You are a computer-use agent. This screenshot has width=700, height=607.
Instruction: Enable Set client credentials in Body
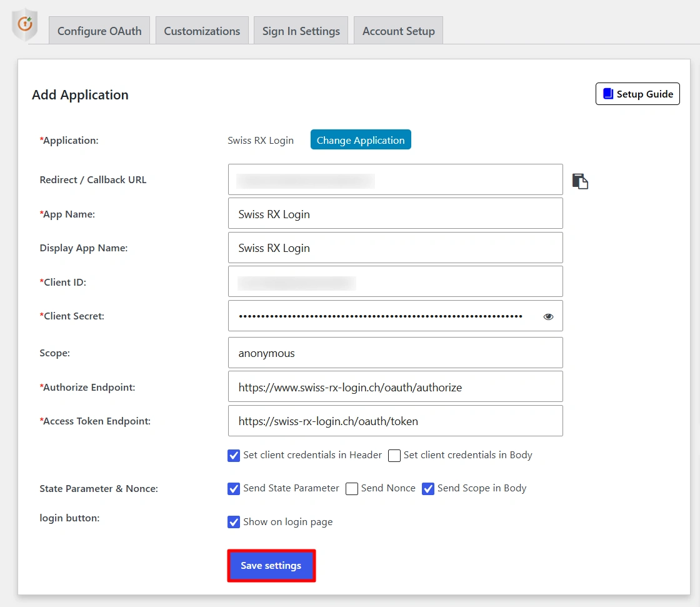394,456
